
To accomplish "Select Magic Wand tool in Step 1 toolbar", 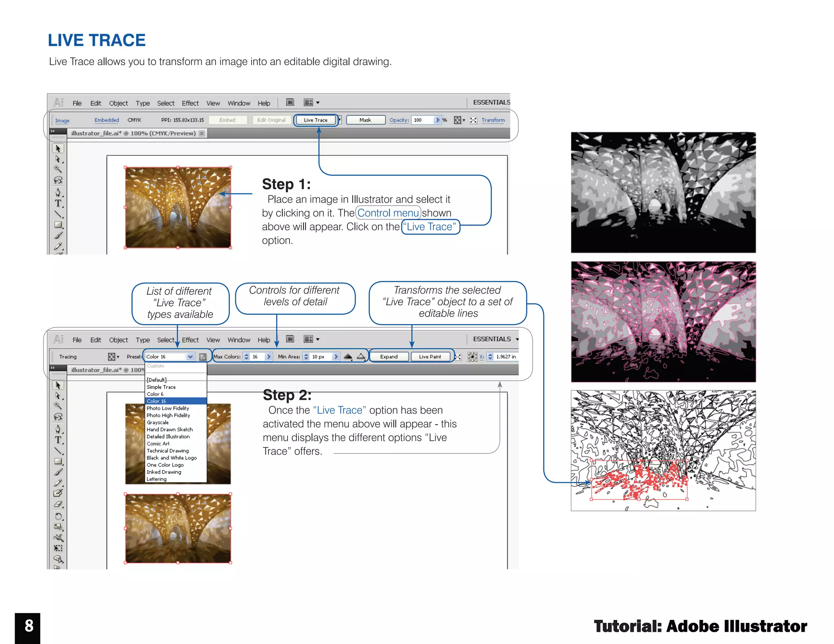I will (x=58, y=169).
